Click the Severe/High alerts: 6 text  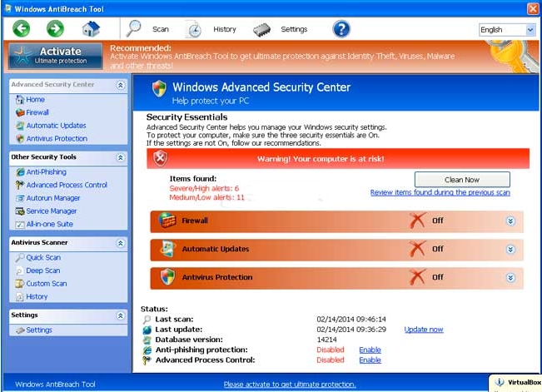204,188
